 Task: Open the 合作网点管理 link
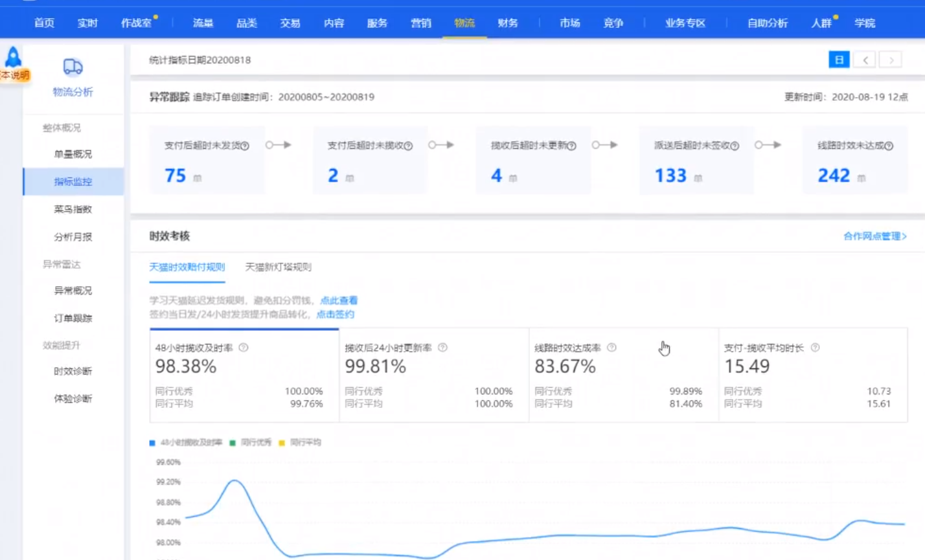point(875,236)
